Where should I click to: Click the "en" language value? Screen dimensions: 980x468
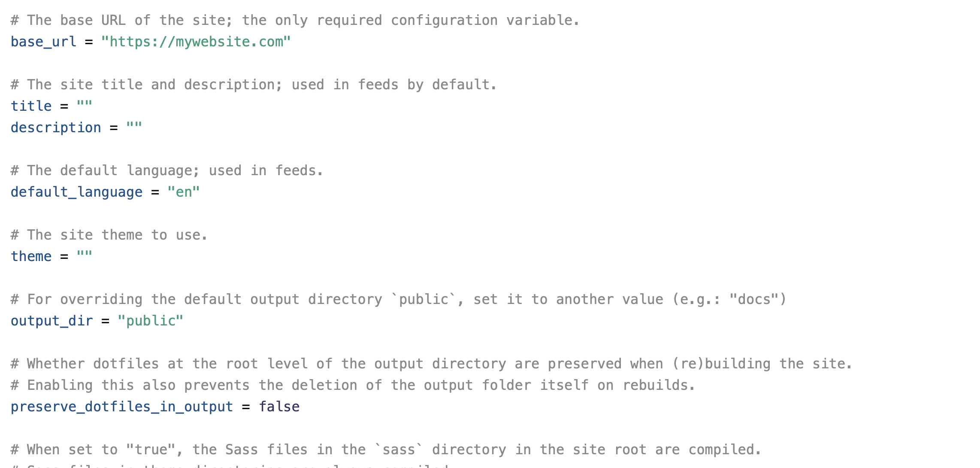184,192
